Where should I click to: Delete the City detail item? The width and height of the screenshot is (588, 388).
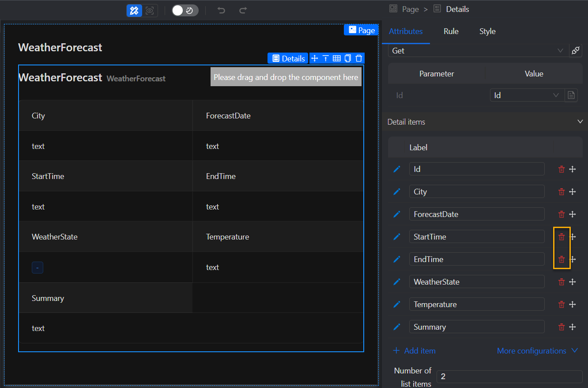[x=562, y=192]
